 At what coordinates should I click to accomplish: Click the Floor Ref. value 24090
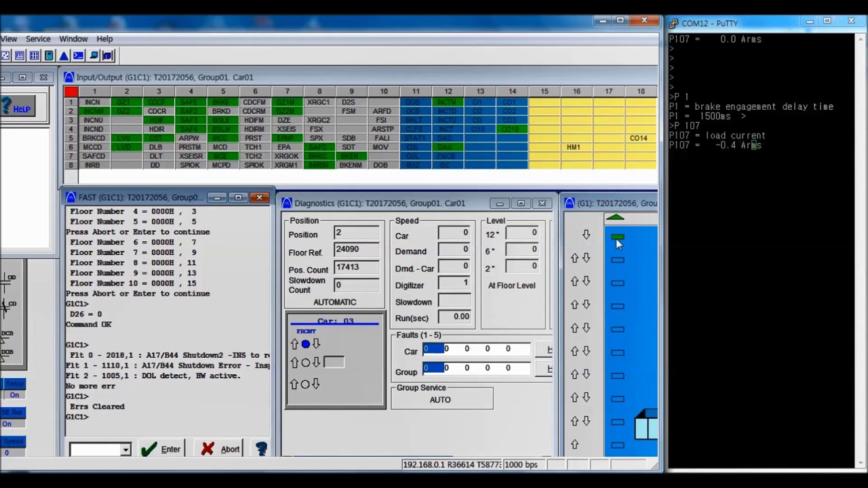click(x=356, y=250)
